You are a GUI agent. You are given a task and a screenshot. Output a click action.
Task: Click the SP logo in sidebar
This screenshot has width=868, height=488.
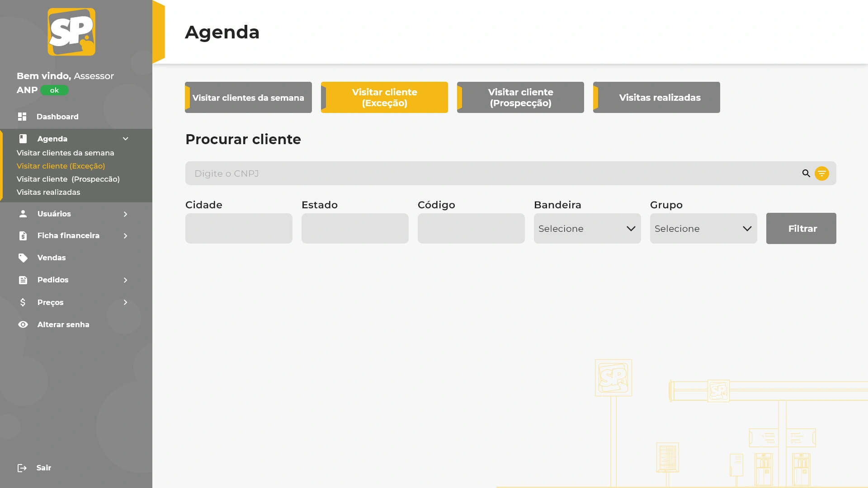point(71,32)
